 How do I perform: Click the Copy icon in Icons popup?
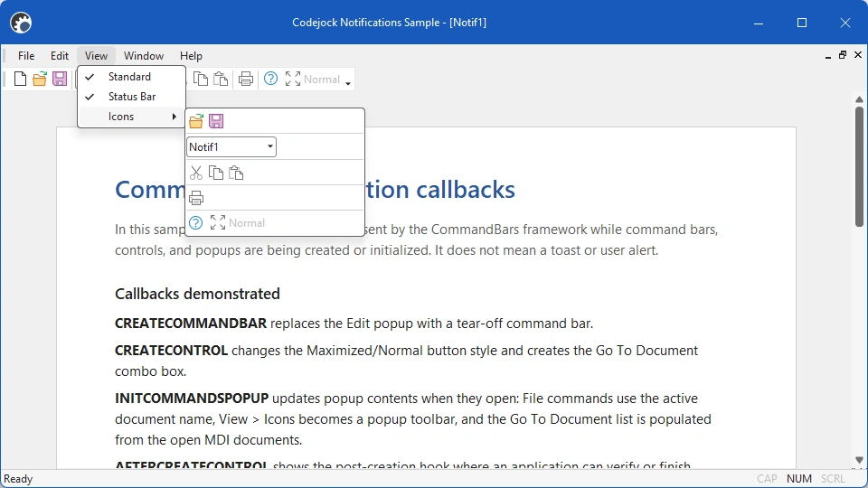click(x=216, y=173)
